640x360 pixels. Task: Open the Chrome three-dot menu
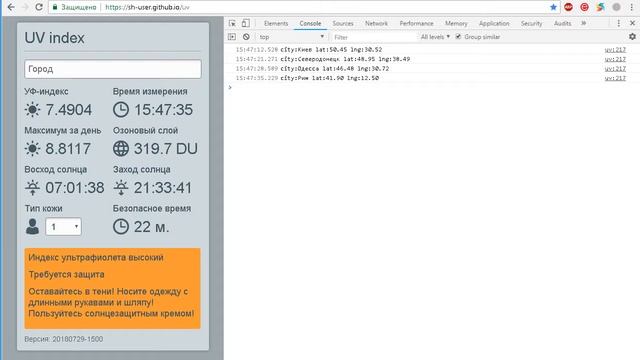coord(631,7)
